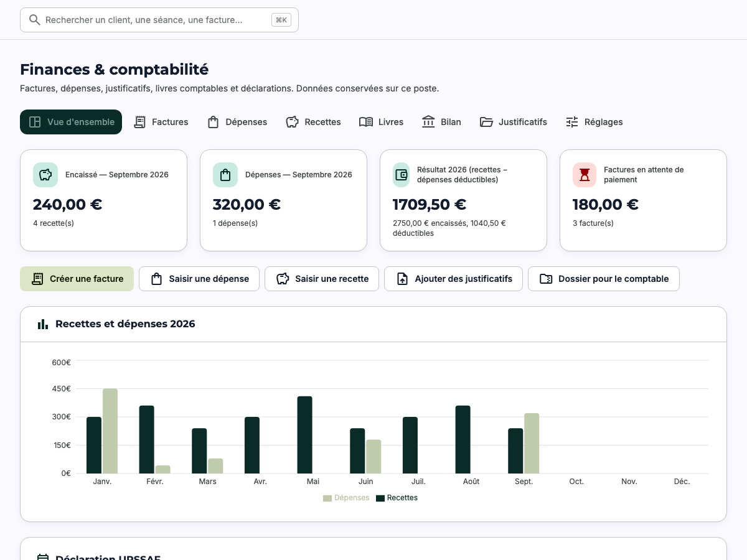Click the light green Dépenses legend swatch
This screenshot has width=747, height=560.
327,498
